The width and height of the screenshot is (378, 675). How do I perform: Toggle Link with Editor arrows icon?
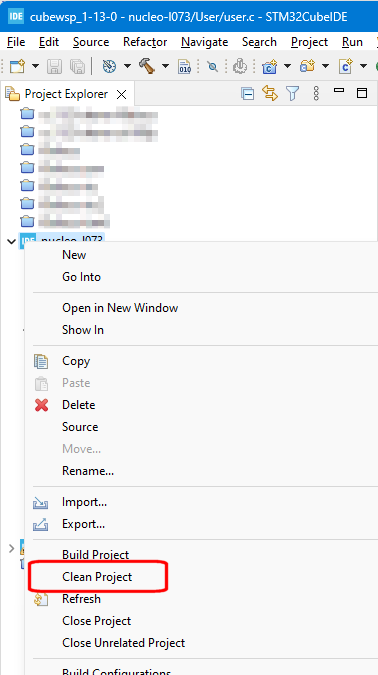click(x=270, y=93)
